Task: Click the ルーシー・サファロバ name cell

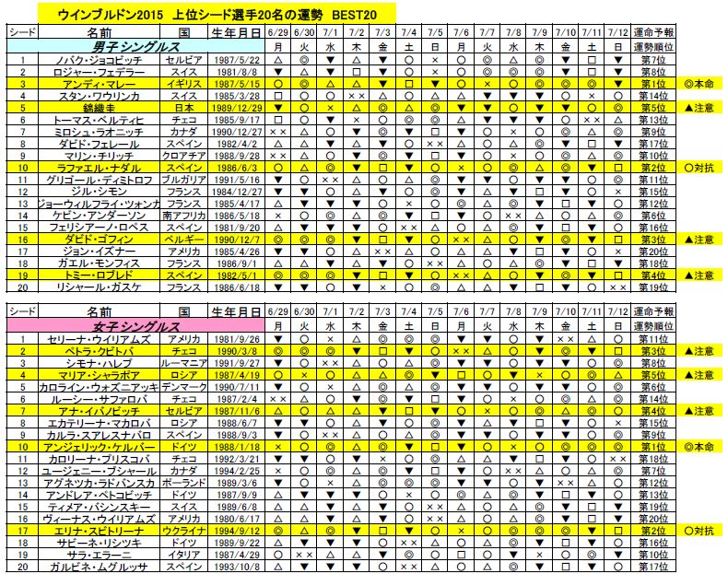Action: click(100, 399)
